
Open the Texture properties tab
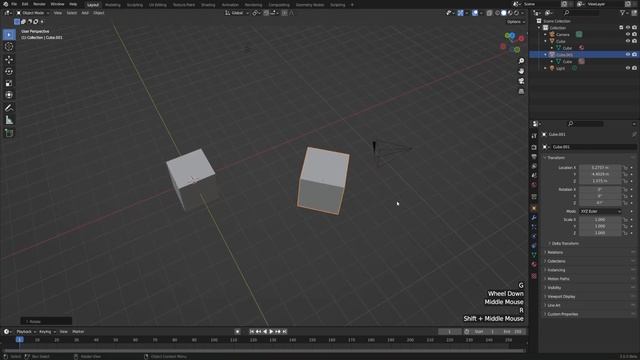click(534, 276)
